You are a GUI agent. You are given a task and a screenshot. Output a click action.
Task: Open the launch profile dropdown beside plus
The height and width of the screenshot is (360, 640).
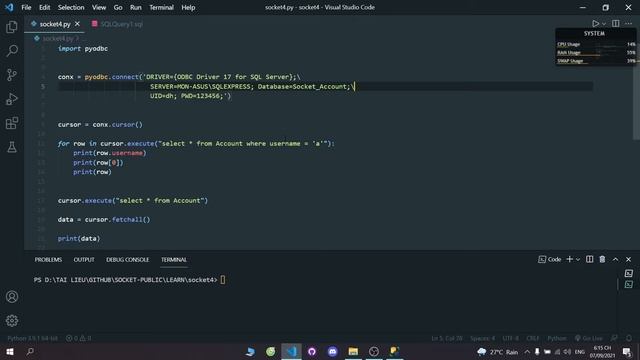pos(578,259)
